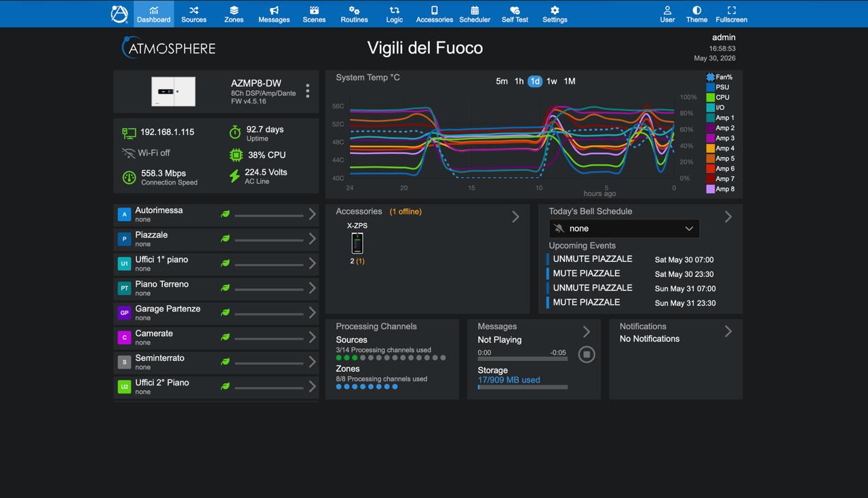Open the AZMP8-DW three-dot menu
This screenshot has height=498, width=868.
coord(308,91)
